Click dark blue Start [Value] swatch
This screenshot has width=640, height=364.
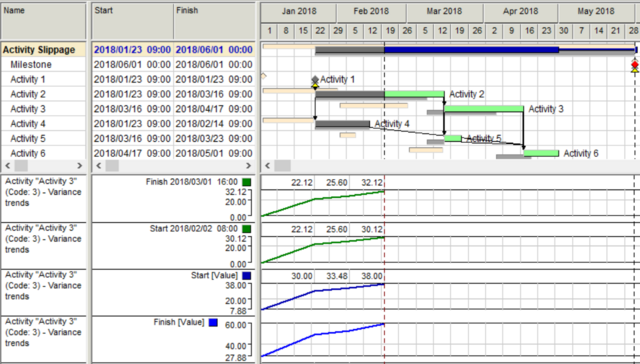(x=247, y=276)
